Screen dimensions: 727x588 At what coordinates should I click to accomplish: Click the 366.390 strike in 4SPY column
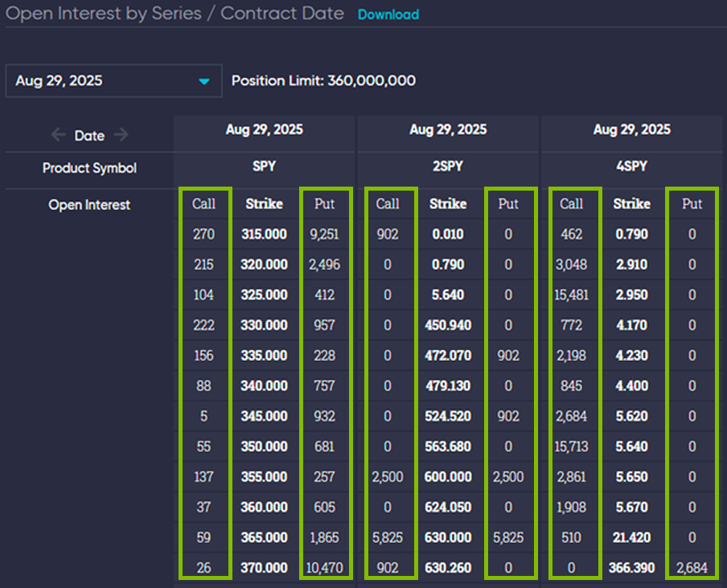pyautogui.click(x=631, y=567)
